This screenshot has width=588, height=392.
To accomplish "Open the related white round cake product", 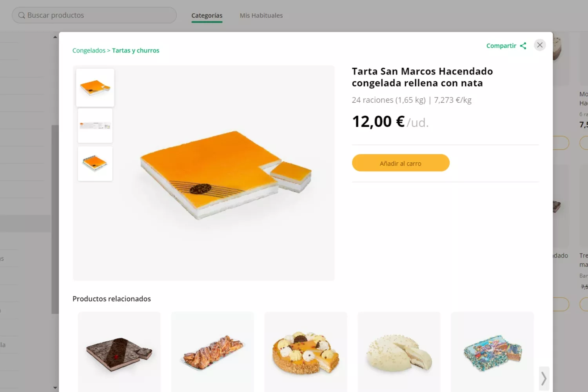I will click(399, 352).
